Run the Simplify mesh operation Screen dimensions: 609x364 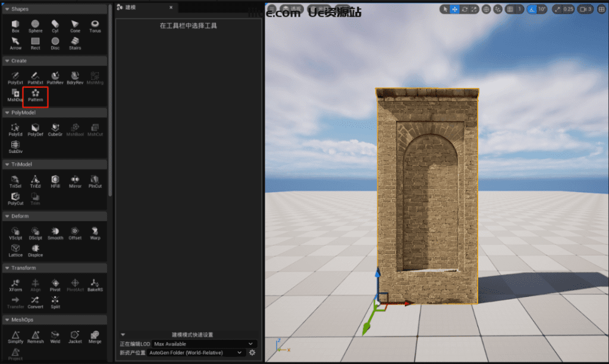(x=15, y=337)
